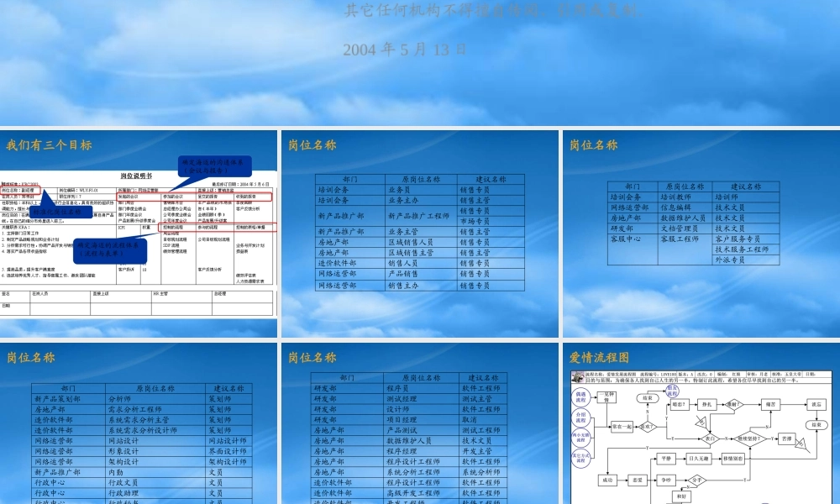Click the 暗恋? flowchart box
The image size is (840, 504).
[679, 404]
